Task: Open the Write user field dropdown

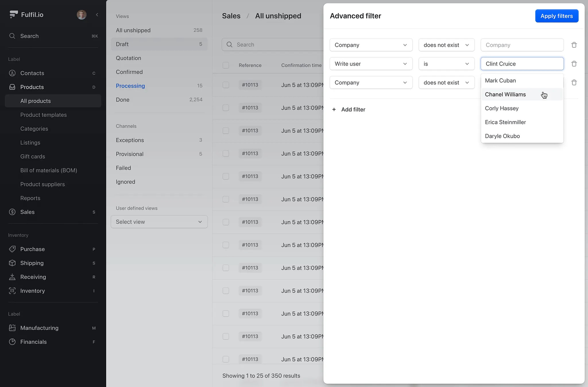Action: pyautogui.click(x=371, y=64)
